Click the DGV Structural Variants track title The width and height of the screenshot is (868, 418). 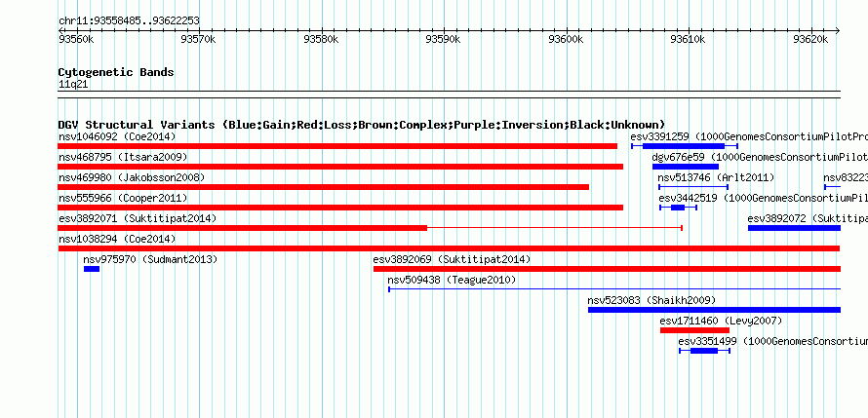(362, 125)
